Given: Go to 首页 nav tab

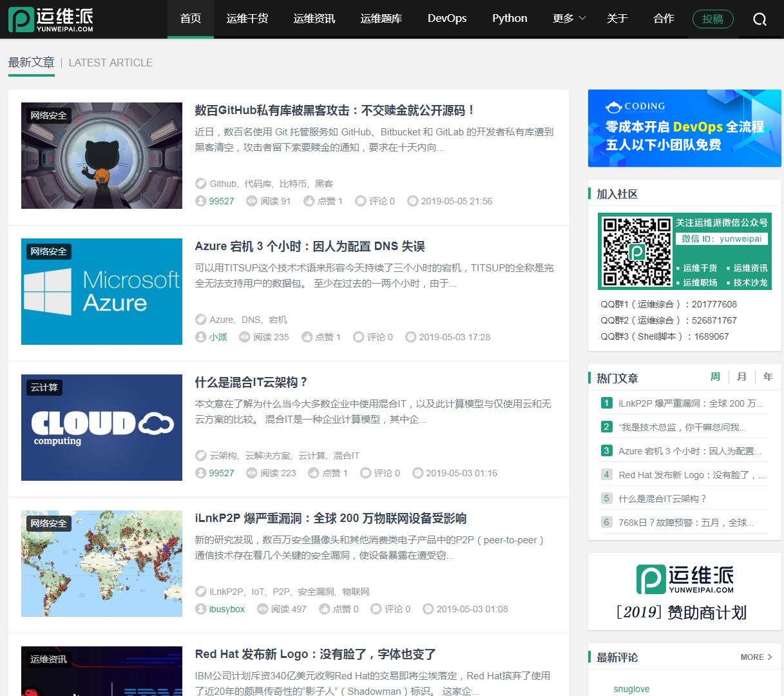Looking at the screenshot, I should pyautogui.click(x=191, y=19).
